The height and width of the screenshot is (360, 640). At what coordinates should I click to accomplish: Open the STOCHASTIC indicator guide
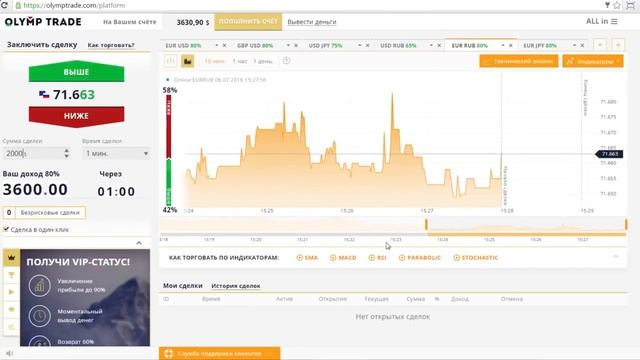476,258
